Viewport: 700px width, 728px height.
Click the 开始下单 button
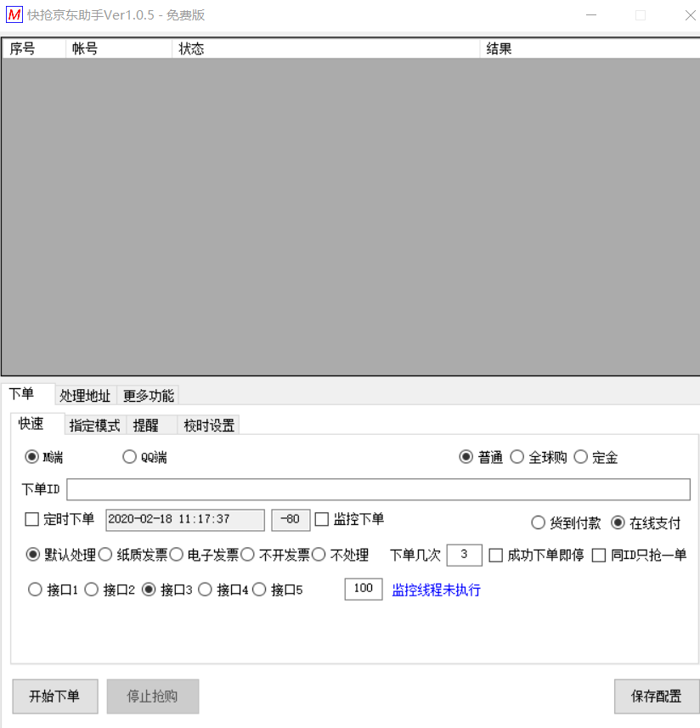(55, 697)
